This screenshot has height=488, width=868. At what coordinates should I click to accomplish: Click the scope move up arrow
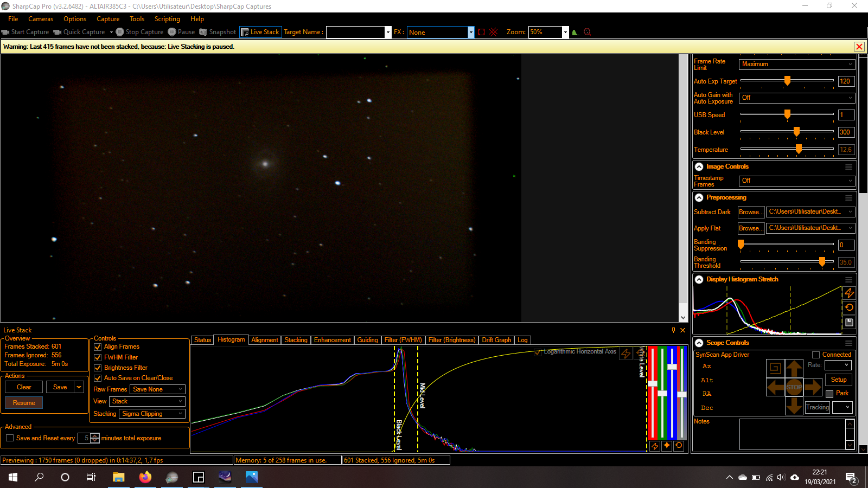point(794,369)
